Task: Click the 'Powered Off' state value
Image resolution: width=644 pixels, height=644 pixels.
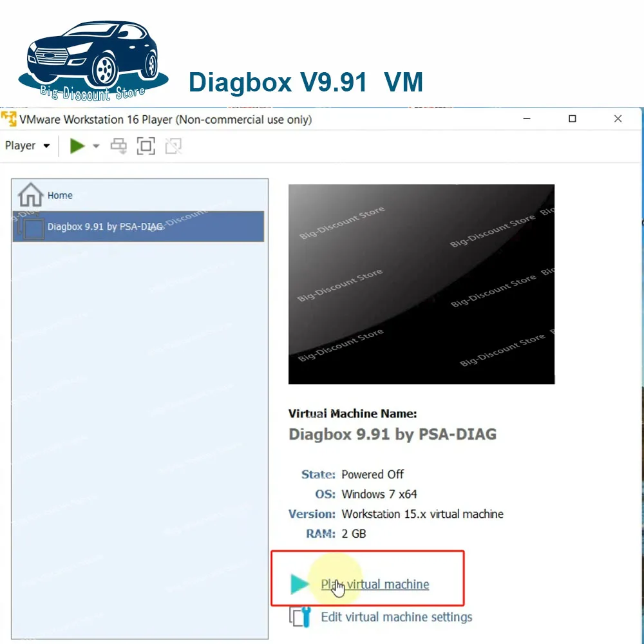Action: coord(372,475)
